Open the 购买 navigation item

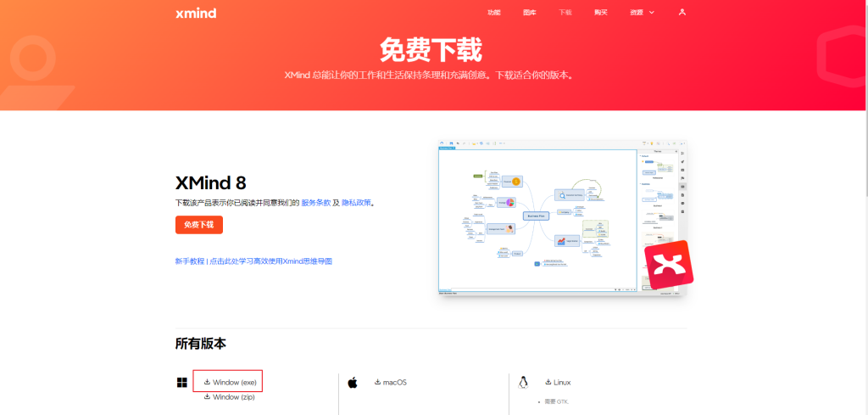601,12
